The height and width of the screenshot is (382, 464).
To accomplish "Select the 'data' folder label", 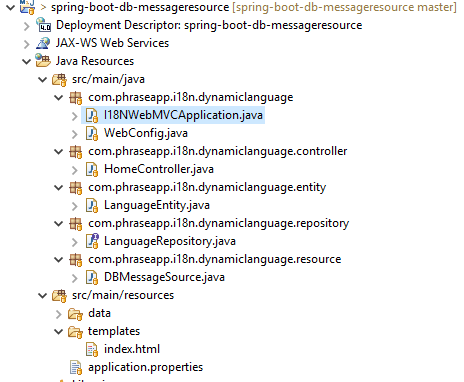I will pyautogui.click(x=99, y=313).
